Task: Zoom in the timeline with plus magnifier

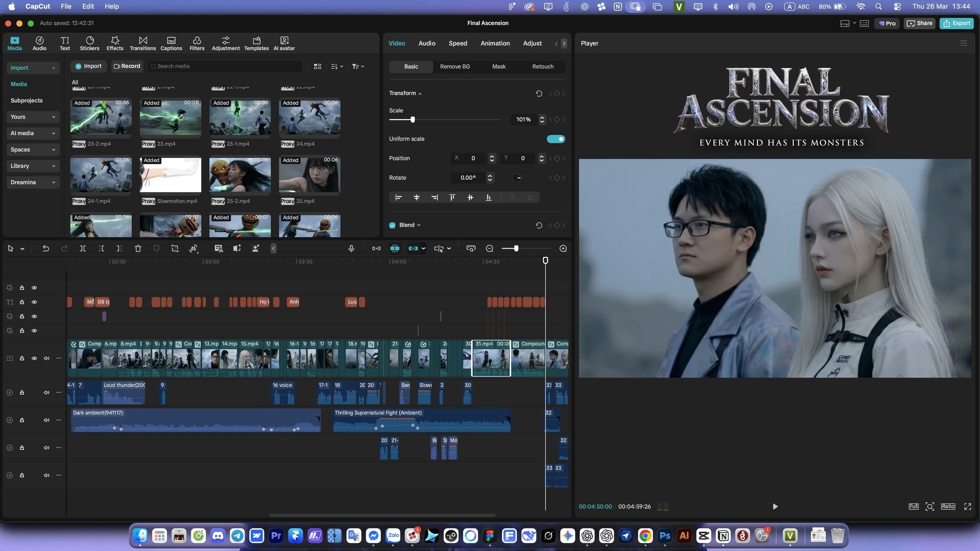Action: 563,248
